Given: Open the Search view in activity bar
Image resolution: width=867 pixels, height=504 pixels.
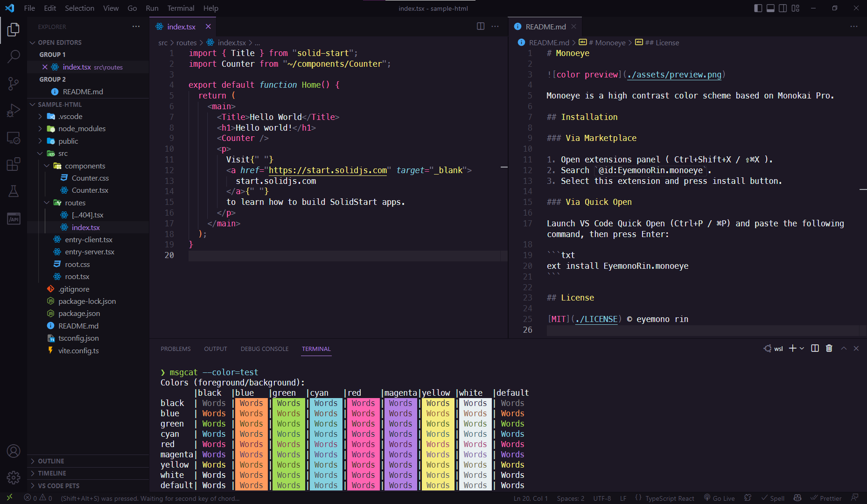Looking at the screenshot, I should tap(14, 56).
